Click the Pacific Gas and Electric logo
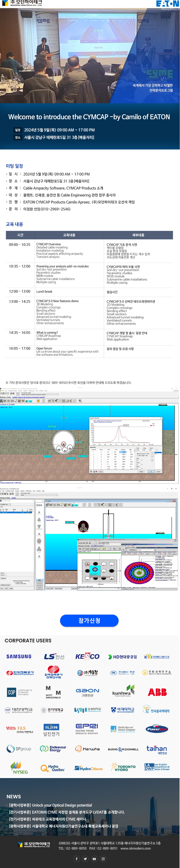180x868 pixels. [x=123, y=729]
